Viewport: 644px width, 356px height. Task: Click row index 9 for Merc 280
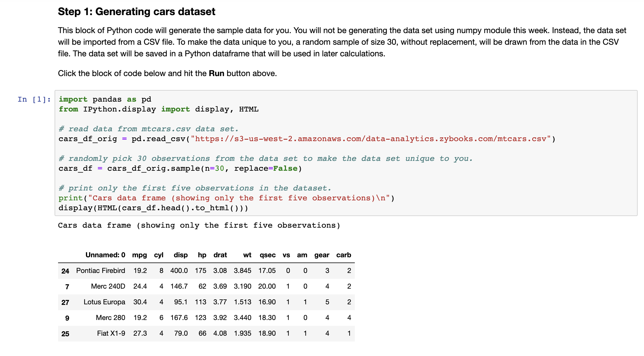point(67,318)
